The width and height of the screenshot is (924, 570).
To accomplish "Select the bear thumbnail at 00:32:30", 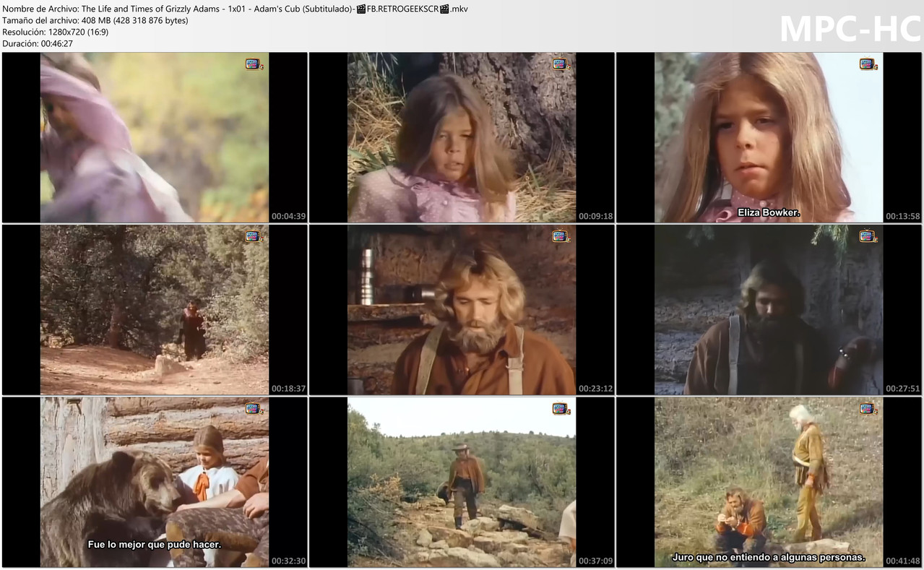I will coord(155,482).
